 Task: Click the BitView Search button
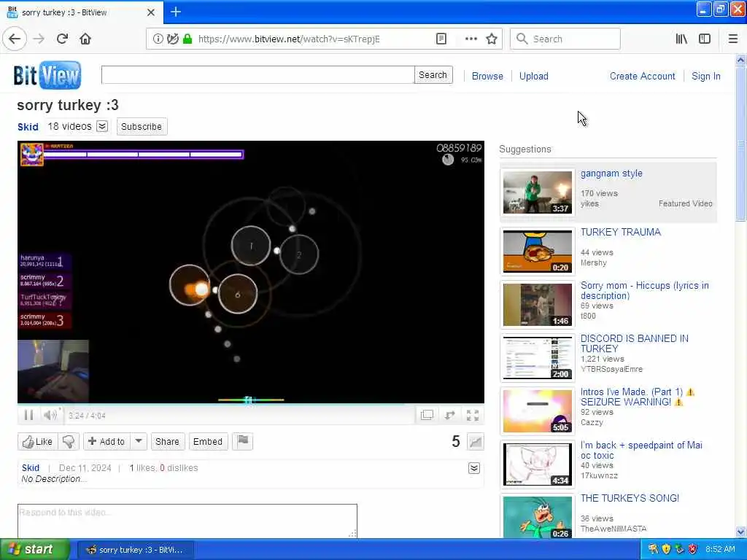point(433,75)
